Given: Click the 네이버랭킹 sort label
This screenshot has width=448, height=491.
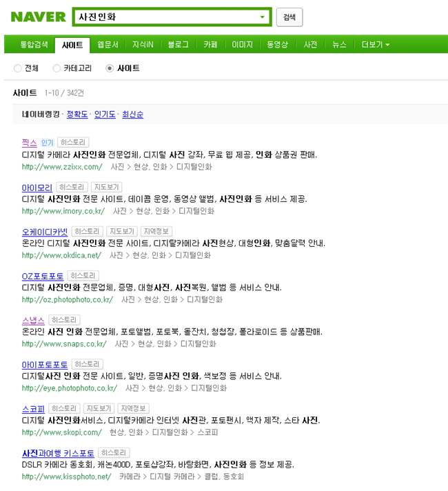Looking at the screenshot, I should (41, 114).
